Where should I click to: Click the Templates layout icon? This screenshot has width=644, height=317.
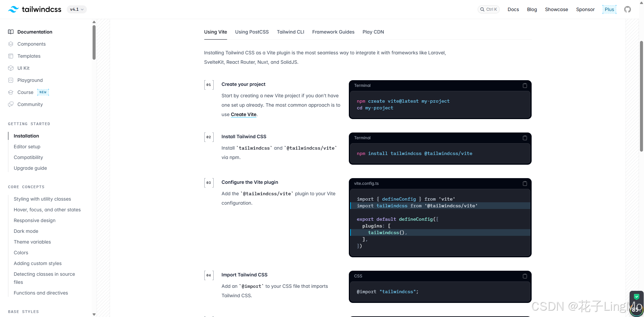click(11, 56)
